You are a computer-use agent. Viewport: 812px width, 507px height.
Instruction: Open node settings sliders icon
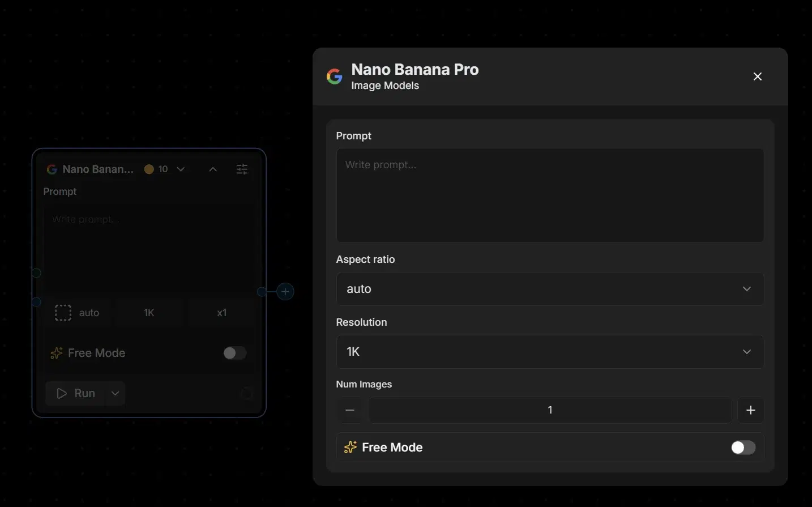click(242, 169)
